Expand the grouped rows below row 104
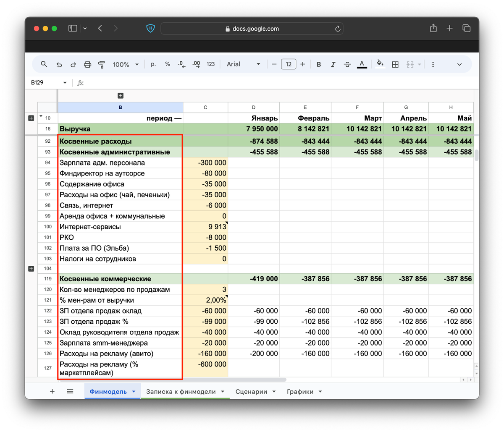 (x=31, y=268)
